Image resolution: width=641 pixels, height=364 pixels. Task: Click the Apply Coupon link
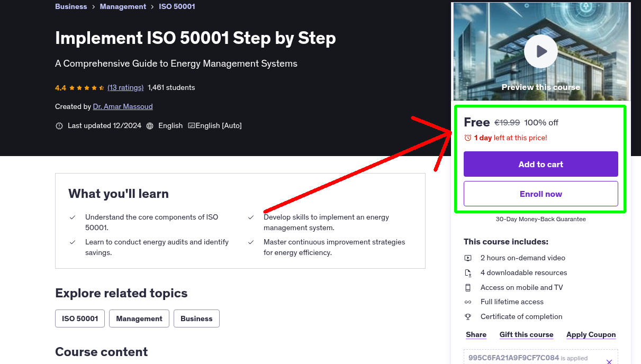pyautogui.click(x=591, y=334)
